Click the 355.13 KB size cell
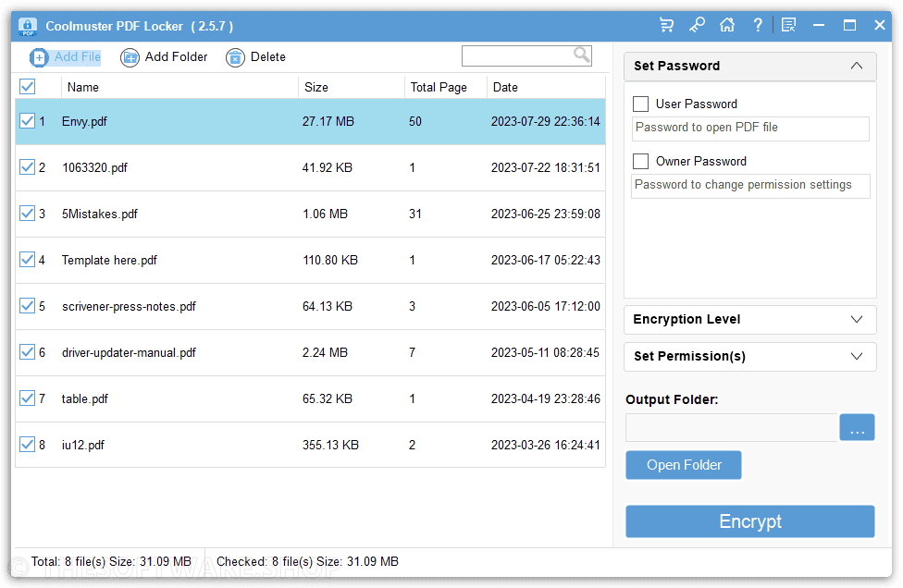The image size is (903, 588). [x=330, y=445]
